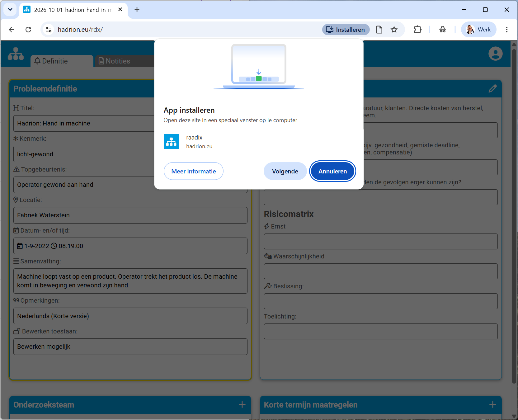Click the Locatie field 'Fabriek Waterstein'
The width and height of the screenshot is (518, 420).
pyautogui.click(x=130, y=215)
